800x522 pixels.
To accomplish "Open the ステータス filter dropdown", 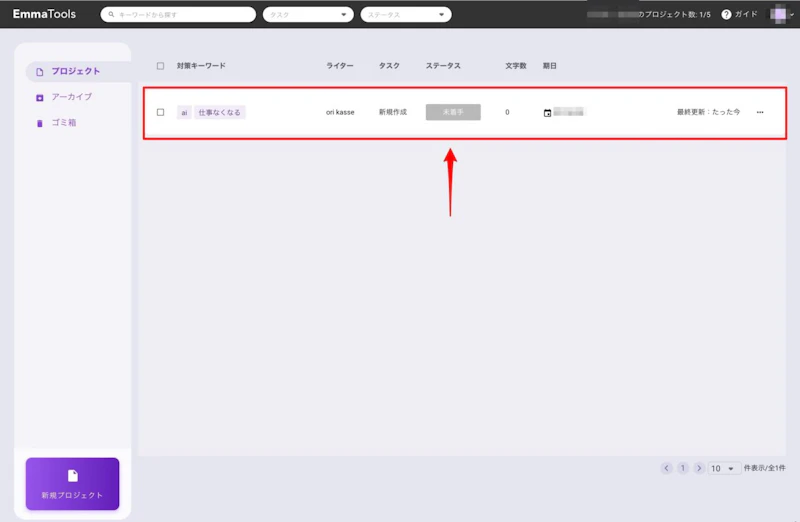I will [406, 14].
